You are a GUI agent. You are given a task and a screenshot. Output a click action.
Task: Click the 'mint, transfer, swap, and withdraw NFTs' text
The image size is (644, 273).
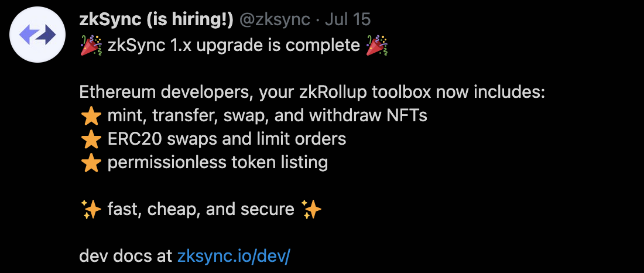tap(268, 116)
